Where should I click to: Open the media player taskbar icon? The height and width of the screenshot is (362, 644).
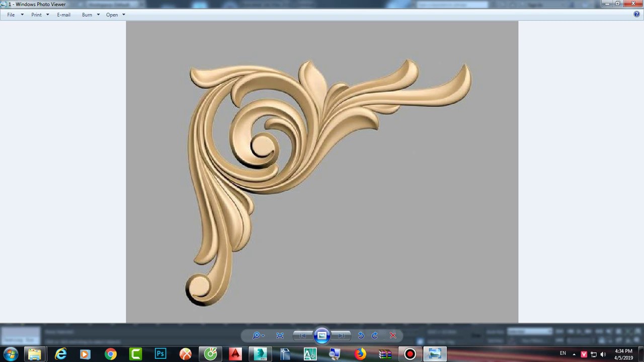[85, 354]
